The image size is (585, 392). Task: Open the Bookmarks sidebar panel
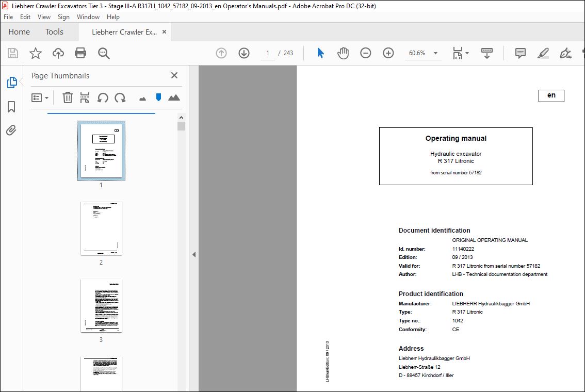[11, 107]
